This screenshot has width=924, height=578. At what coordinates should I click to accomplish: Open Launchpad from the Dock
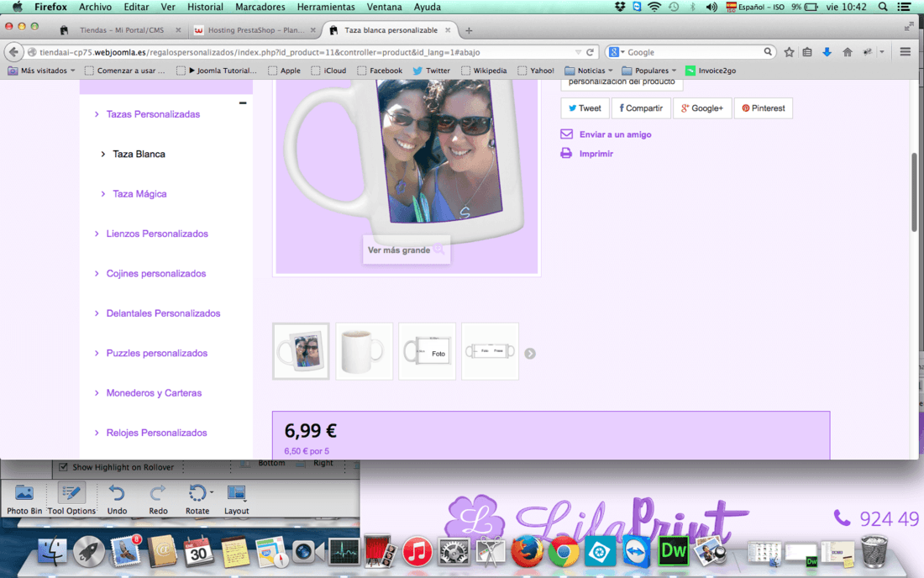88,551
